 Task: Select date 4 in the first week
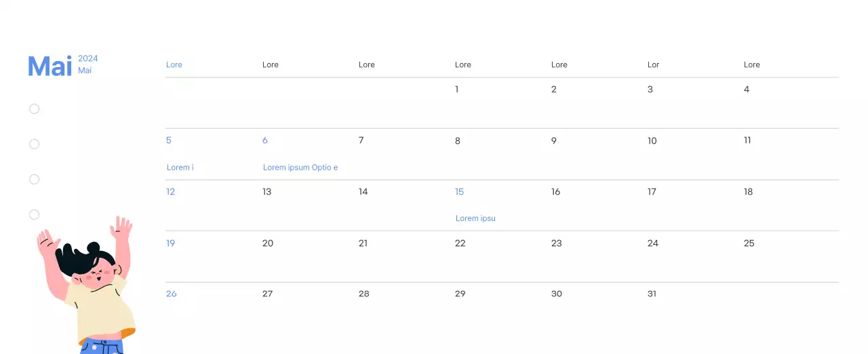pyautogui.click(x=747, y=90)
